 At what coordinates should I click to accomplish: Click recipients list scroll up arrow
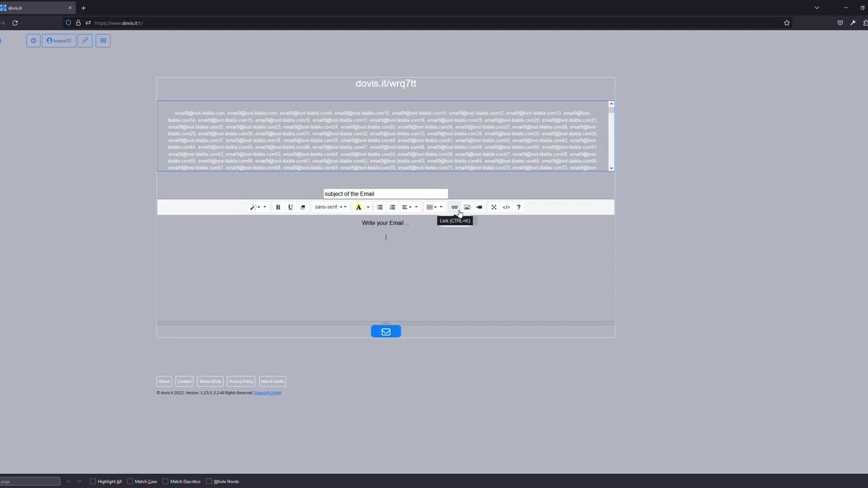pos(611,104)
